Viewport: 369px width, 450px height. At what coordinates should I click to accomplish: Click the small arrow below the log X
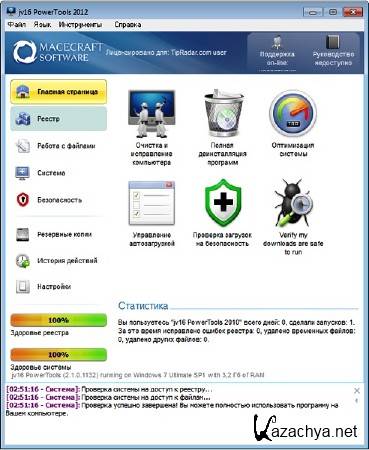pos(357,401)
